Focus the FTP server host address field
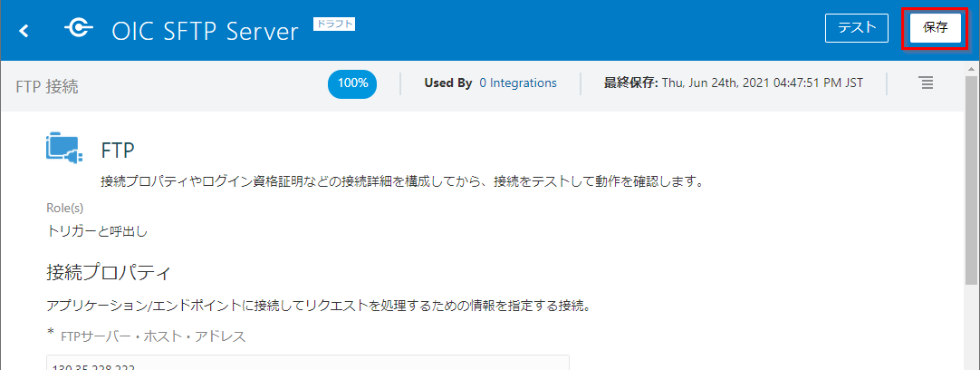Screen dimensions: 980x370 point(307,363)
